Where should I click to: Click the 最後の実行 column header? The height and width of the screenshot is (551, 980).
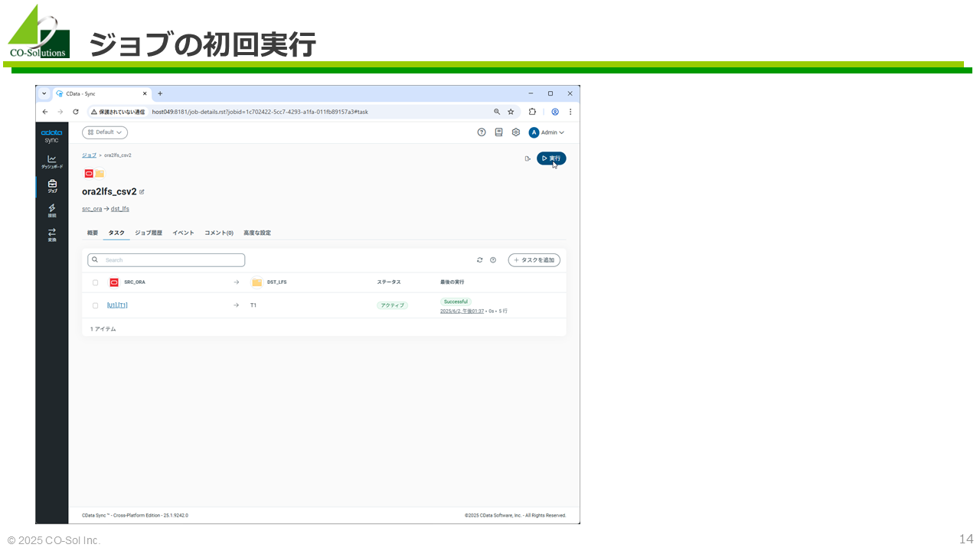click(x=452, y=282)
